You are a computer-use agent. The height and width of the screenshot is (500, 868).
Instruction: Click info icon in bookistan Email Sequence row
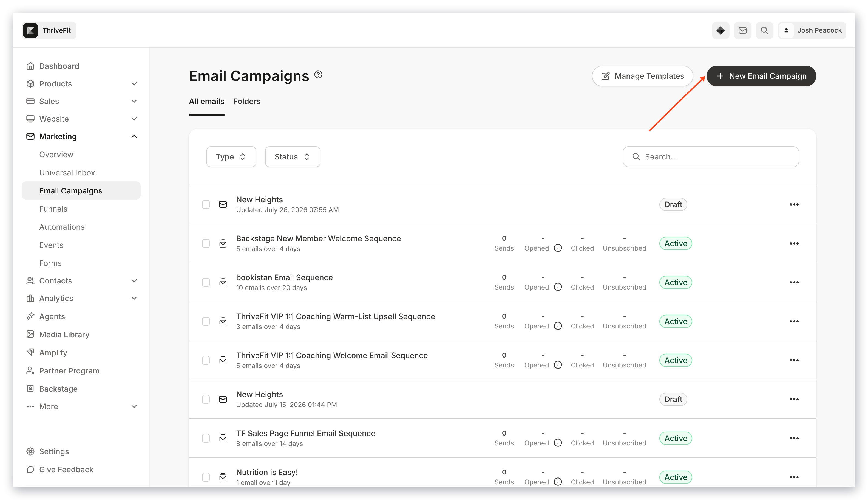pyautogui.click(x=558, y=287)
